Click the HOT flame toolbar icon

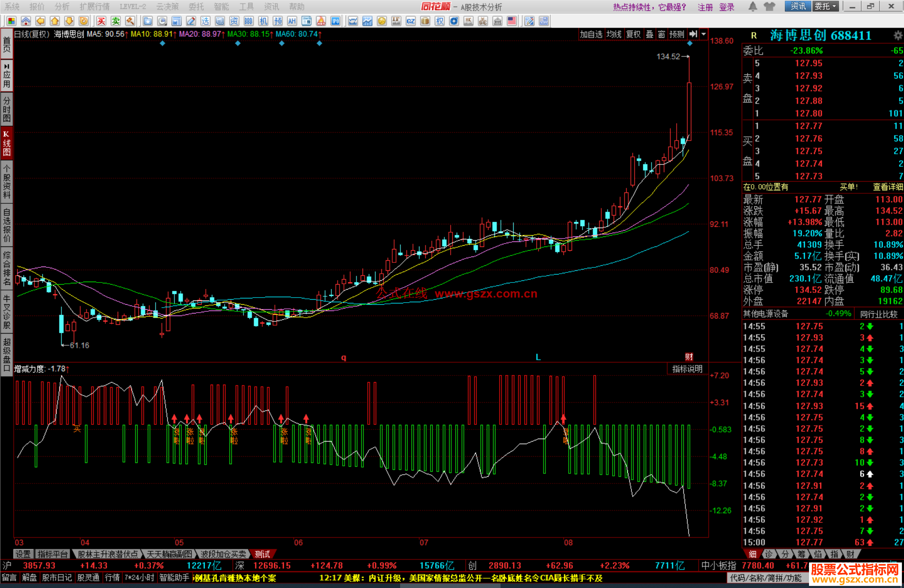click(x=321, y=21)
